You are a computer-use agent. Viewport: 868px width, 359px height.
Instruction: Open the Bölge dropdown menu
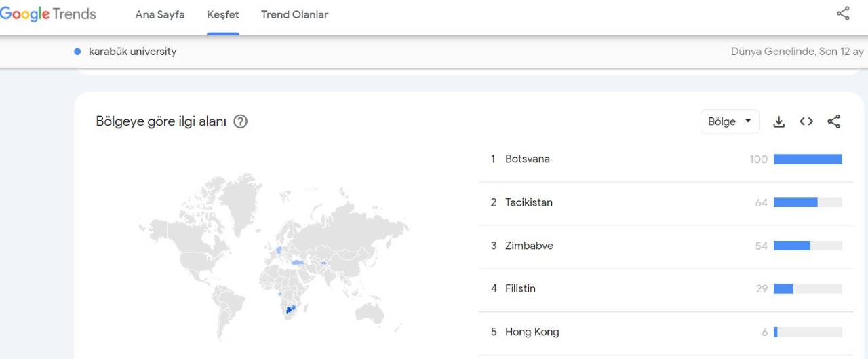(730, 121)
